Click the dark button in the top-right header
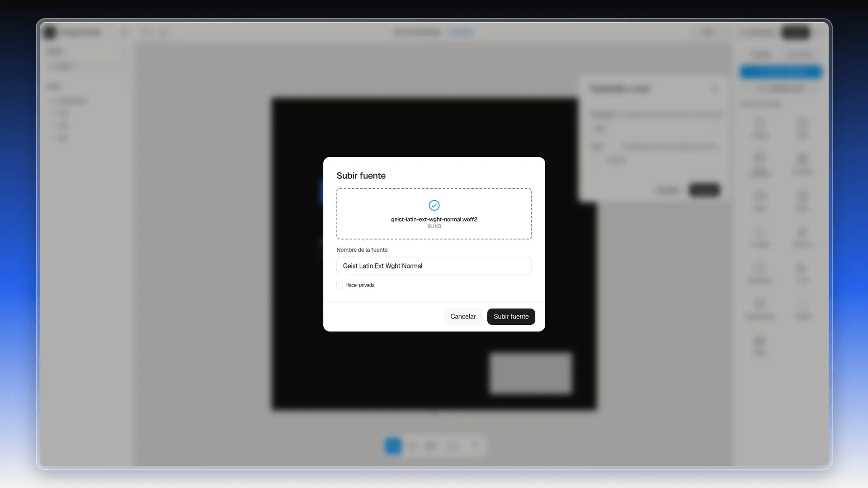This screenshot has width=868, height=488. pyautogui.click(x=796, y=33)
